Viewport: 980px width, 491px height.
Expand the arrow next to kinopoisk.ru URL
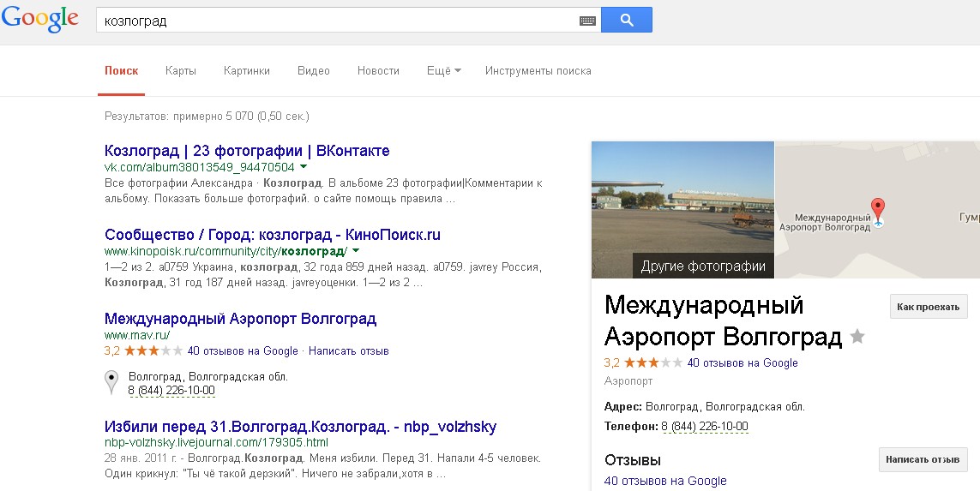tap(356, 251)
